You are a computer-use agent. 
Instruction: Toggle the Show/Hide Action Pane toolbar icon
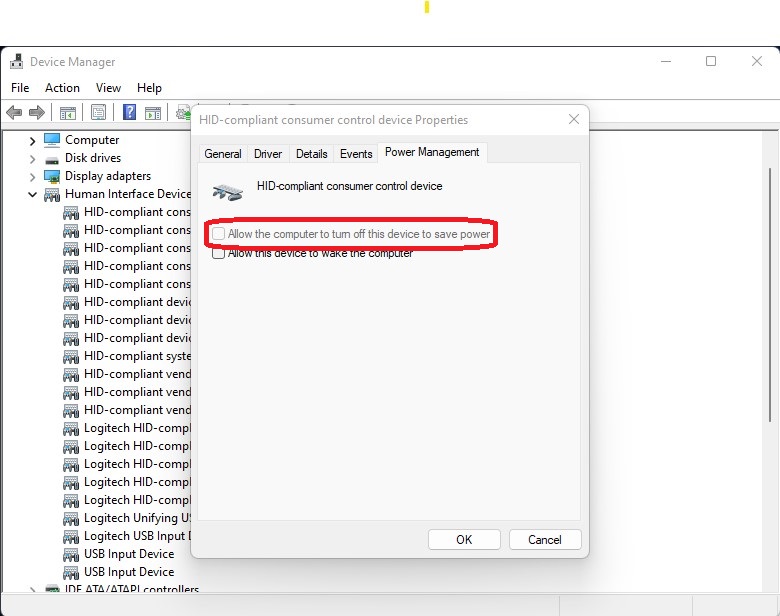tap(153, 113)
